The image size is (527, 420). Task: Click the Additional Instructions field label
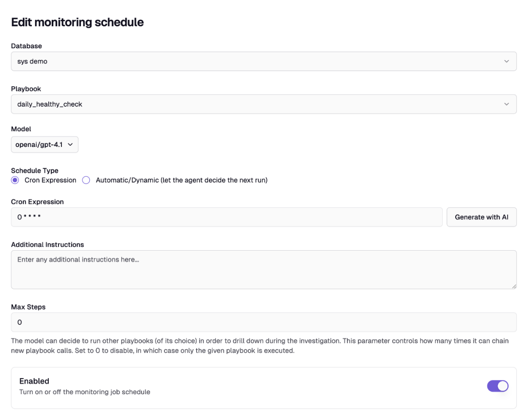(x=47, y=245)
